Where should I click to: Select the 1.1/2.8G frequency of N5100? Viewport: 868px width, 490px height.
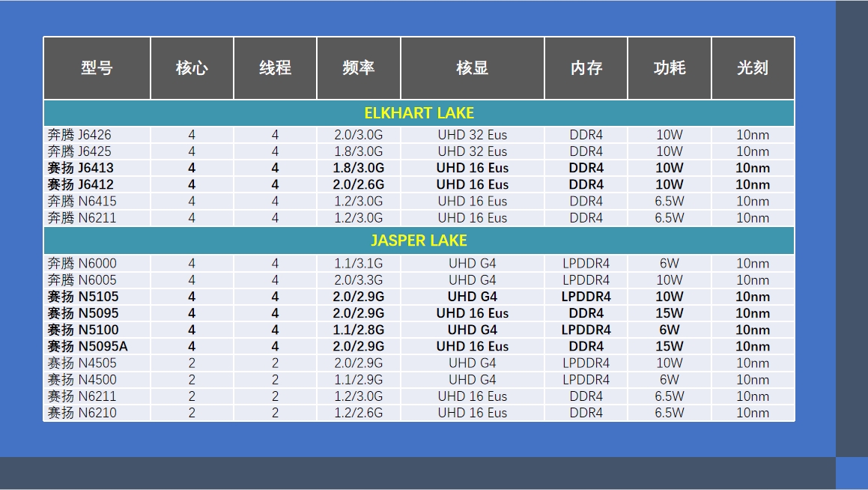coord(358,330)
